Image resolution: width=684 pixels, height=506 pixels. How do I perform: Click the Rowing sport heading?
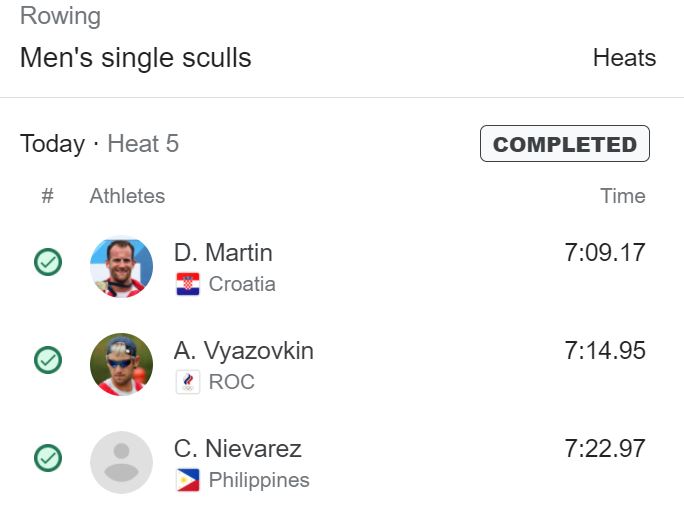click(61, 16)
